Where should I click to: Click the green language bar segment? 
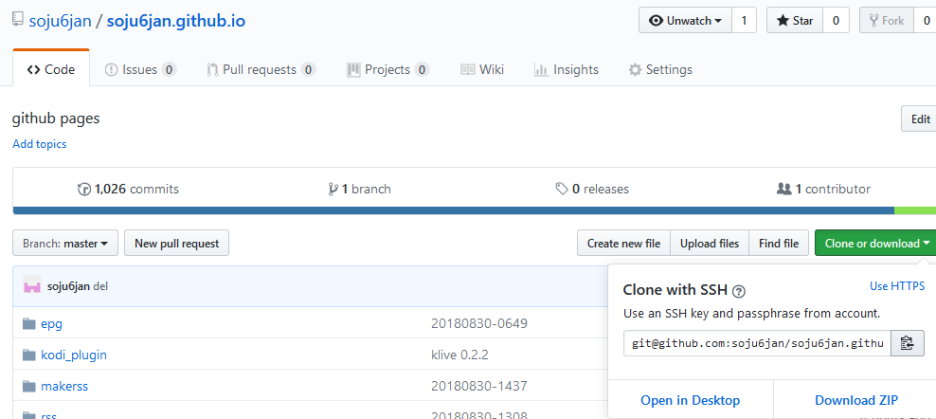click(x=915, y=211)
